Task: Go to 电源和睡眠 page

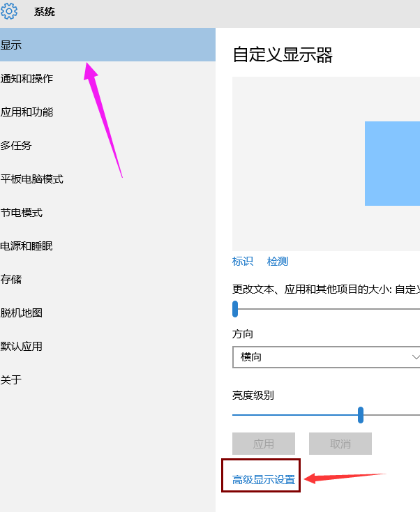Action: (x=27, y=246)
